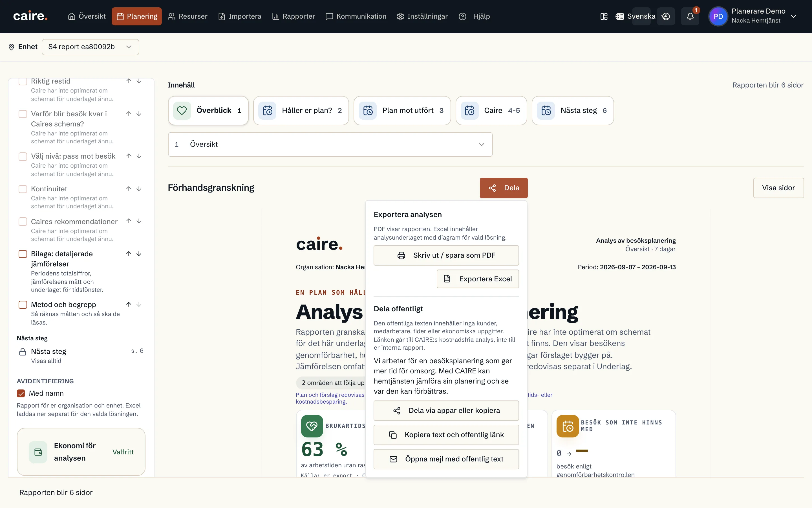Image resolution: width=812 pixels, height=508 pixels.
Task: Click the layout panels icon in header
Action: tap(604, 16)
